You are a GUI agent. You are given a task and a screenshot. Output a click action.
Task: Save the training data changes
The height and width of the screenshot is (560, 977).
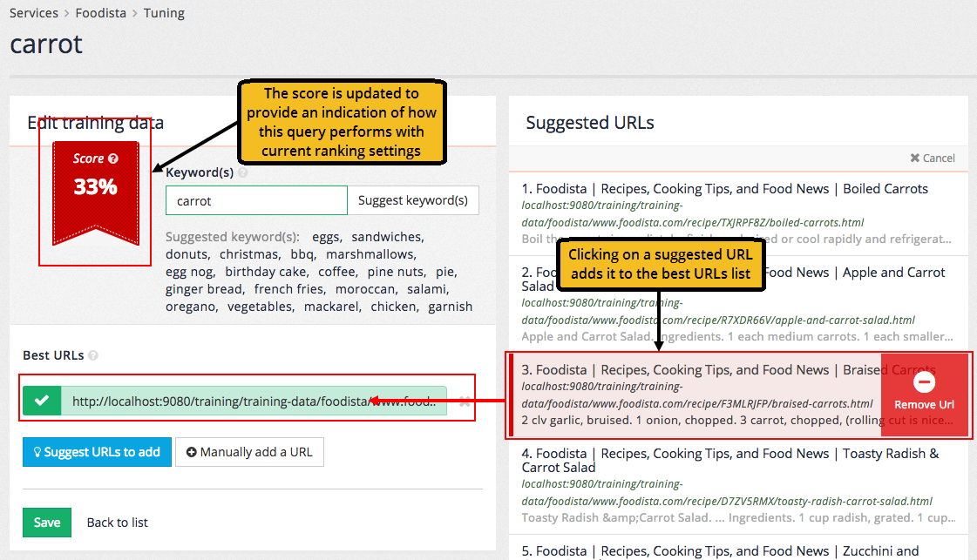pos(46,522)
